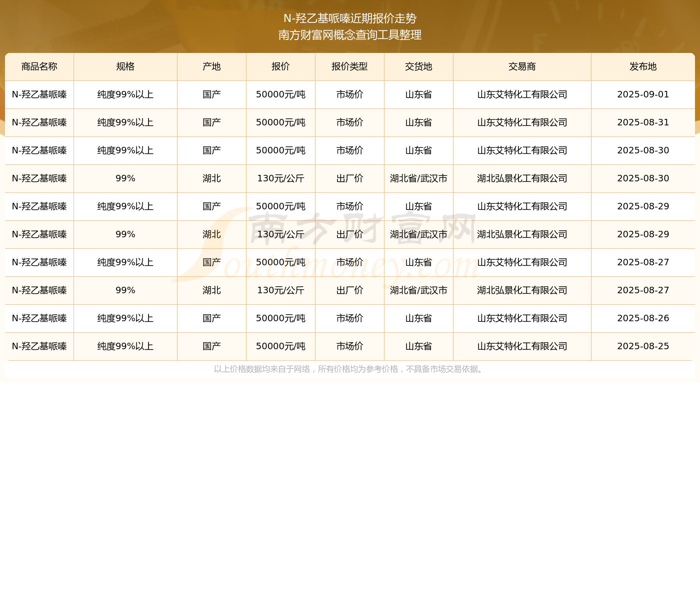
Task: Click 湖北 origin in the 2025-08-29 row
Action: (x=212, y=234)
